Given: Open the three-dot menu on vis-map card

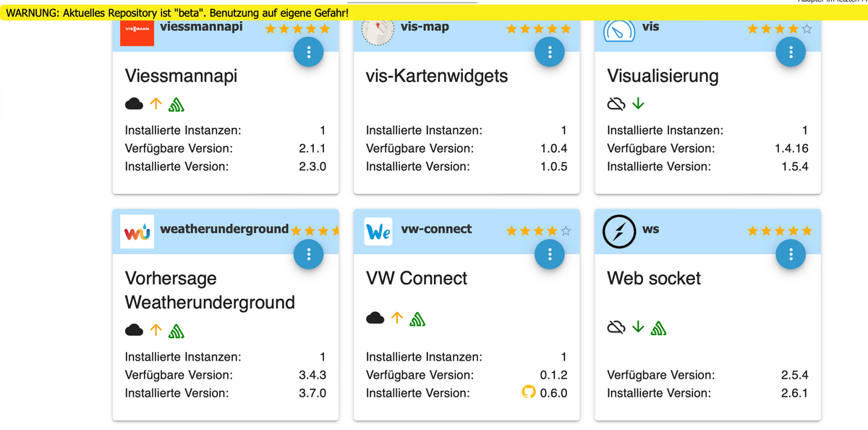Looking at the screenshot, I should 550,52.
